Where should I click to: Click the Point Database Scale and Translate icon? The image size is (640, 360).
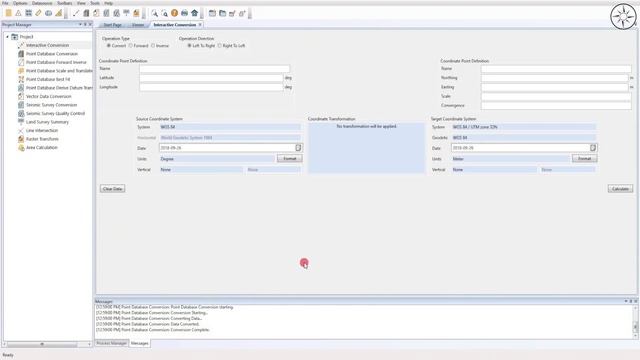coord(21,71)
